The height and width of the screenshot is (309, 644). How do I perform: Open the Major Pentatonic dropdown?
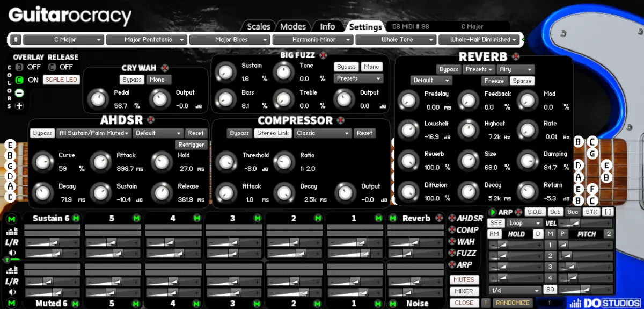(147, 40)
